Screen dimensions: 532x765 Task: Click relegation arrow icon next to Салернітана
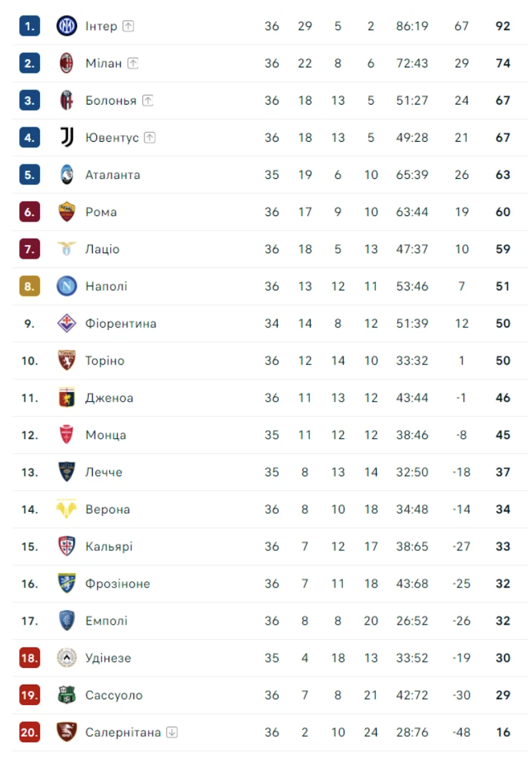pos(172,732)
